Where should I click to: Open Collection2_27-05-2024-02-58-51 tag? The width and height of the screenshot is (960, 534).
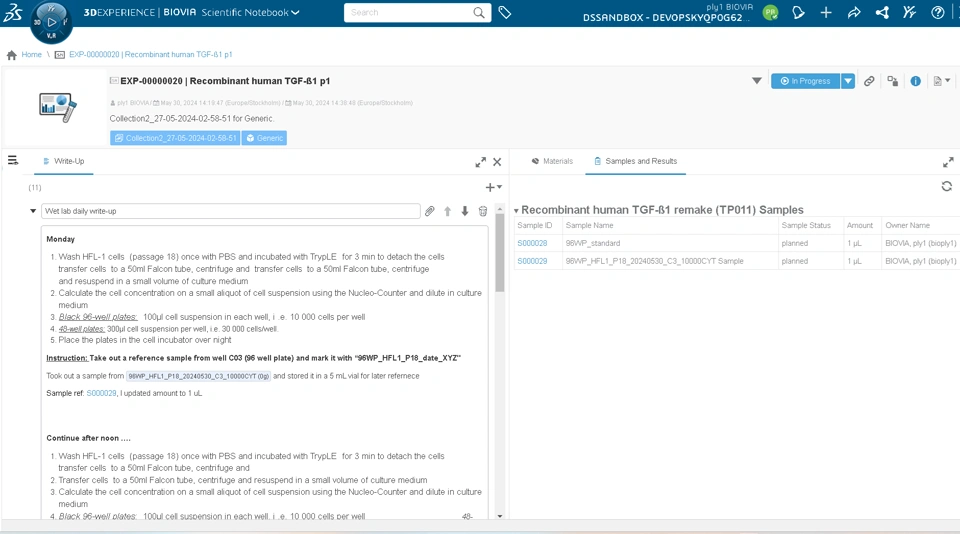[x=175, y=138]
